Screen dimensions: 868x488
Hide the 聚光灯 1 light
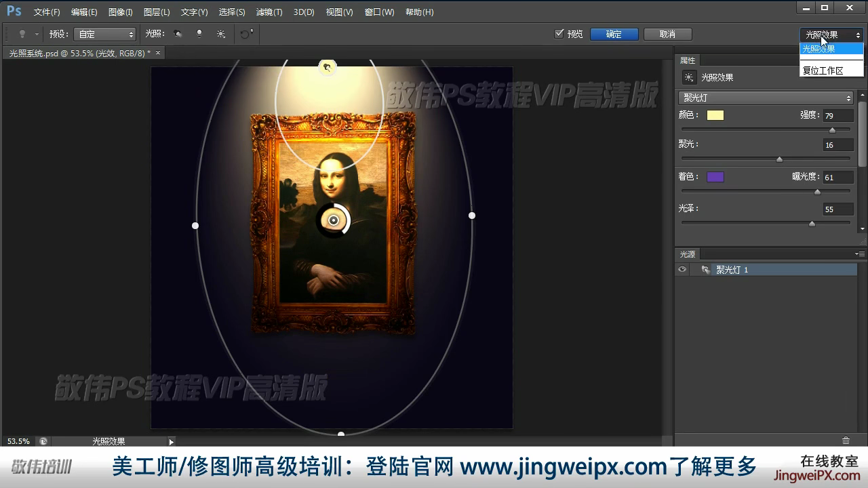click(682, 270)
